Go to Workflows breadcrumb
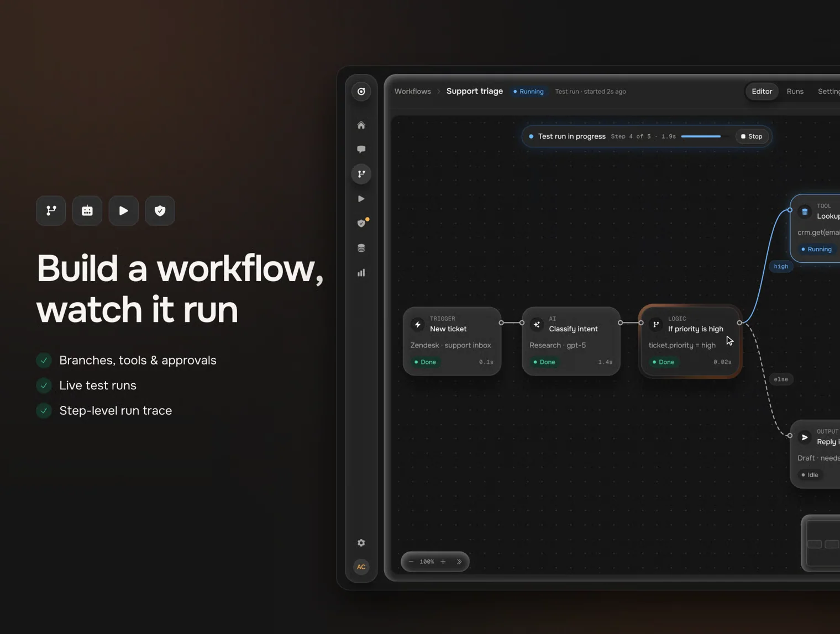The image size is (840, 634). (x=412, y=92)
